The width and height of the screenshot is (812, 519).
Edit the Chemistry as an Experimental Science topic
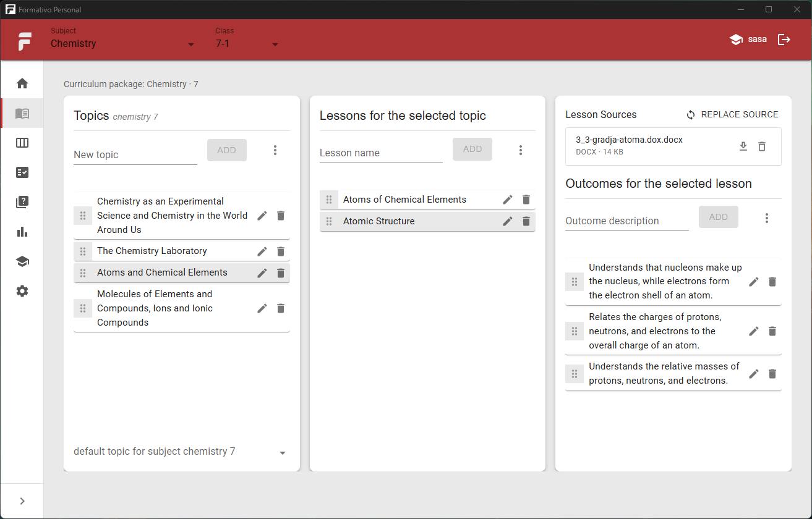[262, 216]
